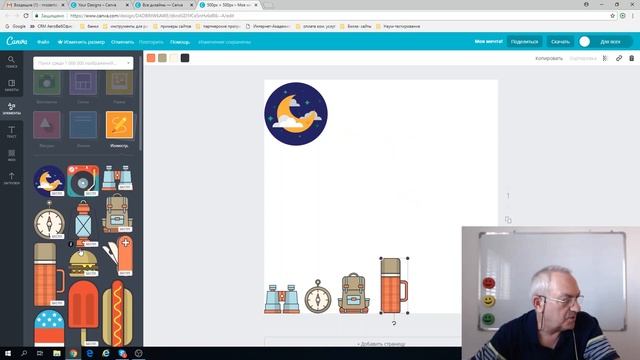Click the link icon in toolbar

coord(619,58)
